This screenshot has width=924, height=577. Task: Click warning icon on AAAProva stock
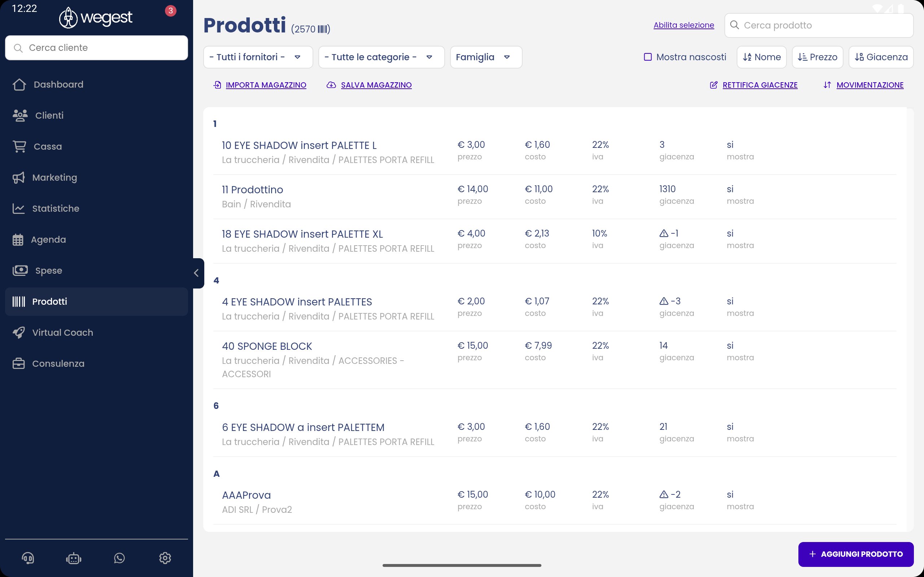click(664, 494)
